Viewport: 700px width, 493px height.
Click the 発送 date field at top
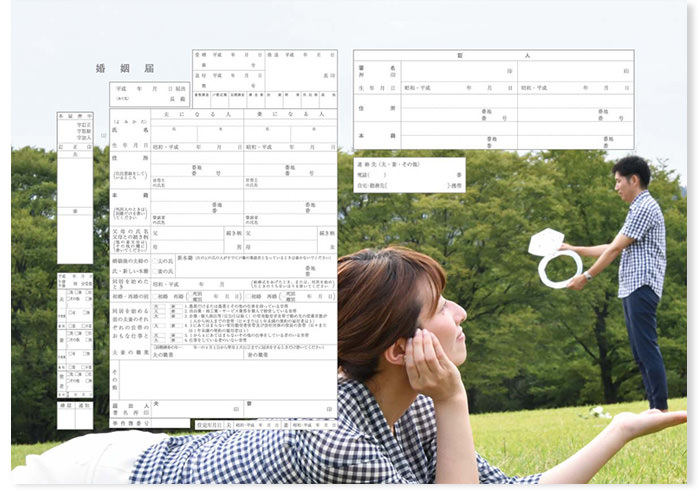pyautogui.click(x=302, y=55)
